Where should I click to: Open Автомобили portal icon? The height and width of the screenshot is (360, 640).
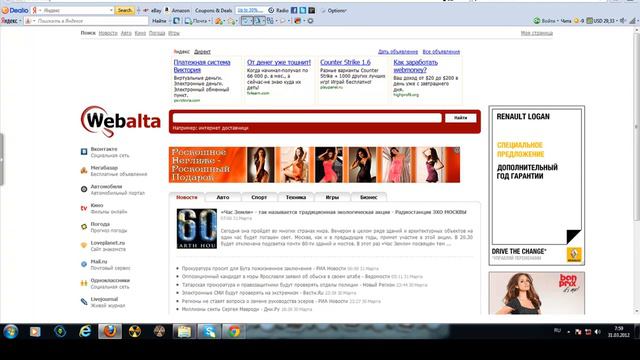[x=84, y=189]
